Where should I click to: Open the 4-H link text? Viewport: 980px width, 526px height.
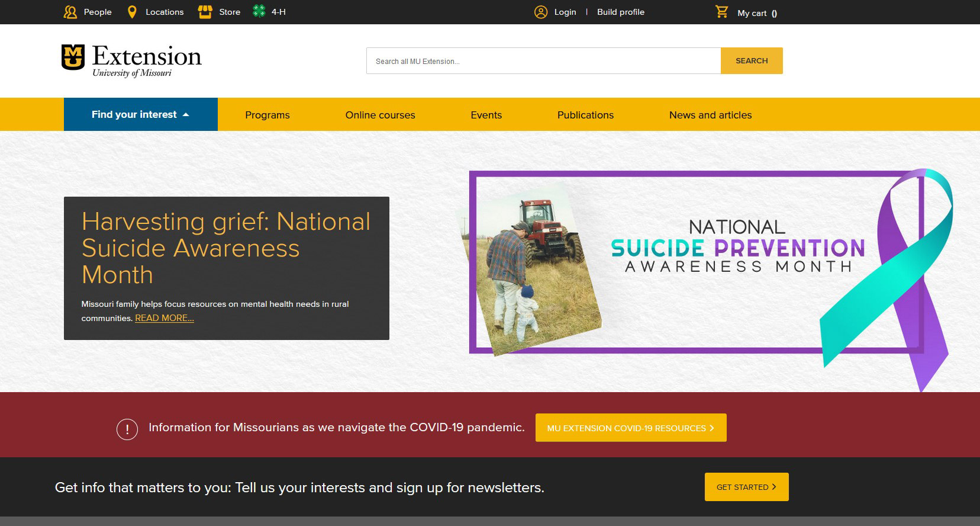pos(279,12)
